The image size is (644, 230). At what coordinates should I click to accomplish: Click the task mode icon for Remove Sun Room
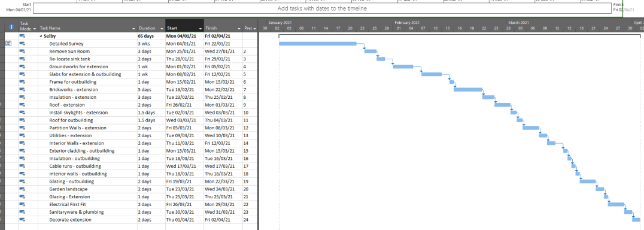(22, 52)
